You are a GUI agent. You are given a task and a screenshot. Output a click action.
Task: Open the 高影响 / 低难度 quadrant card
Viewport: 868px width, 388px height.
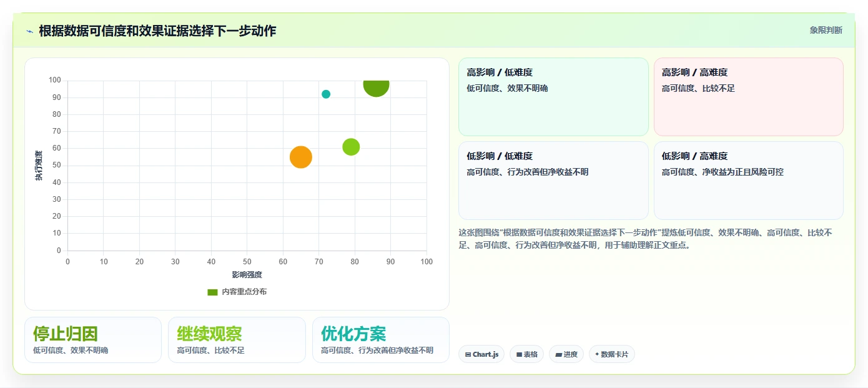click(553, 97)
